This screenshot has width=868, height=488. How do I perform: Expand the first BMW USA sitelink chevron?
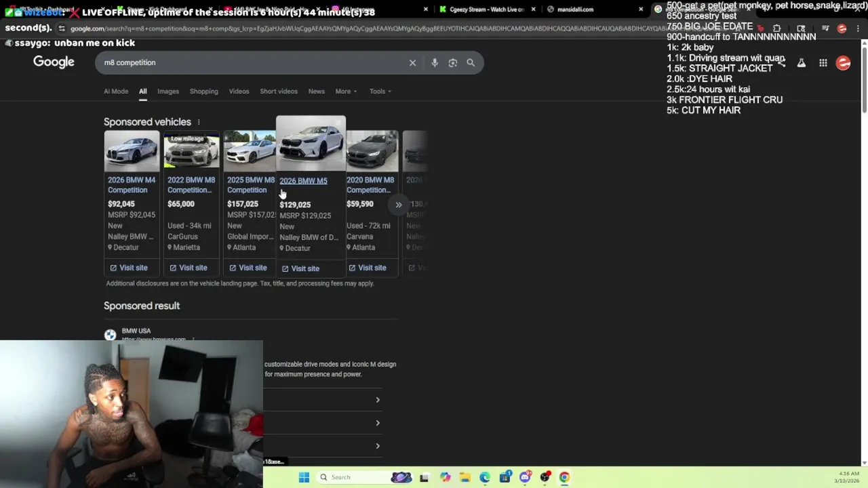pyautogui.click(x=378, y=400)
